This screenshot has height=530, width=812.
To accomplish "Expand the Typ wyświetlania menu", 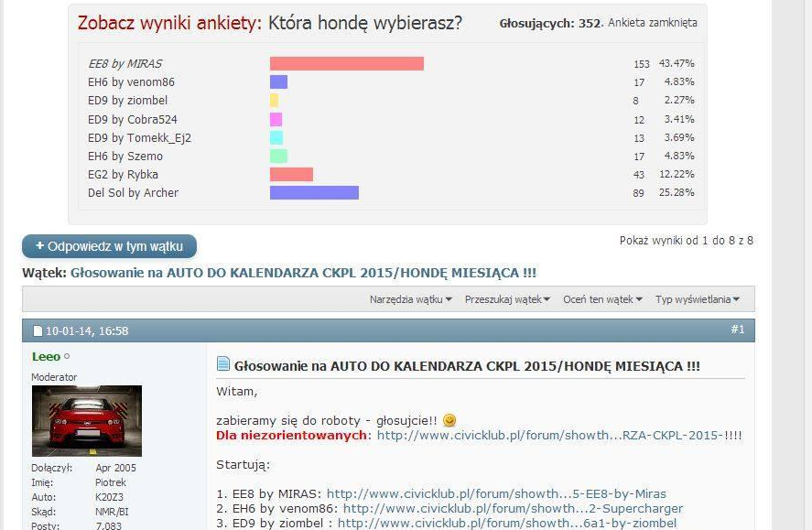I will (x=698, y=299).
